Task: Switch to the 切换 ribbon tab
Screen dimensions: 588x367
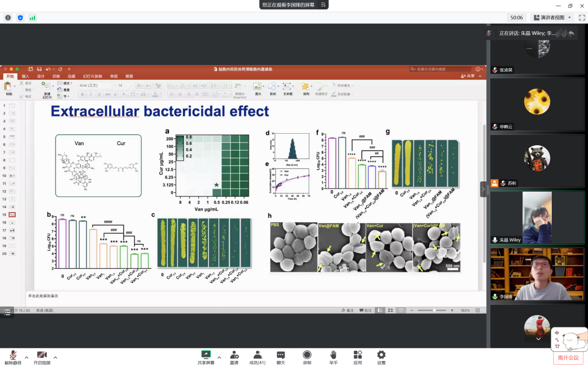Action: coord(56,76)
